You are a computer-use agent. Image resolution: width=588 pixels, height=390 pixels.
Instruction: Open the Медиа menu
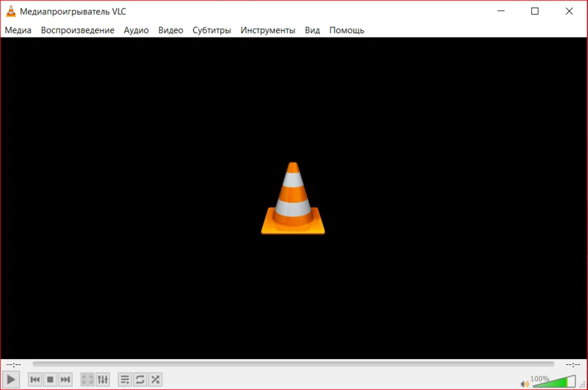coord(18,30)
